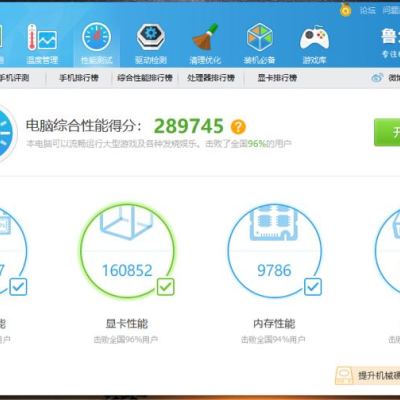Open the 论坛 forum link
400x400 pixels.
(368, 10)
